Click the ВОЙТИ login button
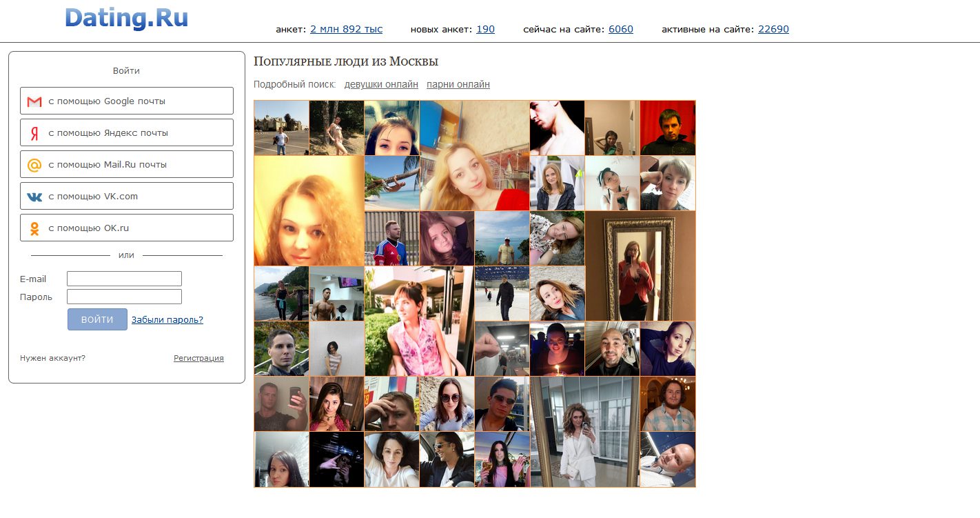 pyautogui.click(x=97, y=319)
